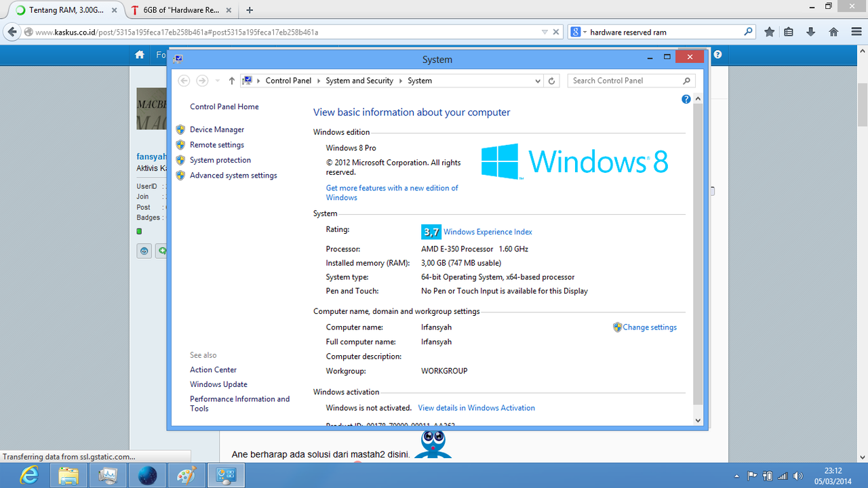Click System in the breadcrumb path
Screen dimensions: 868x488
point(420,81)
